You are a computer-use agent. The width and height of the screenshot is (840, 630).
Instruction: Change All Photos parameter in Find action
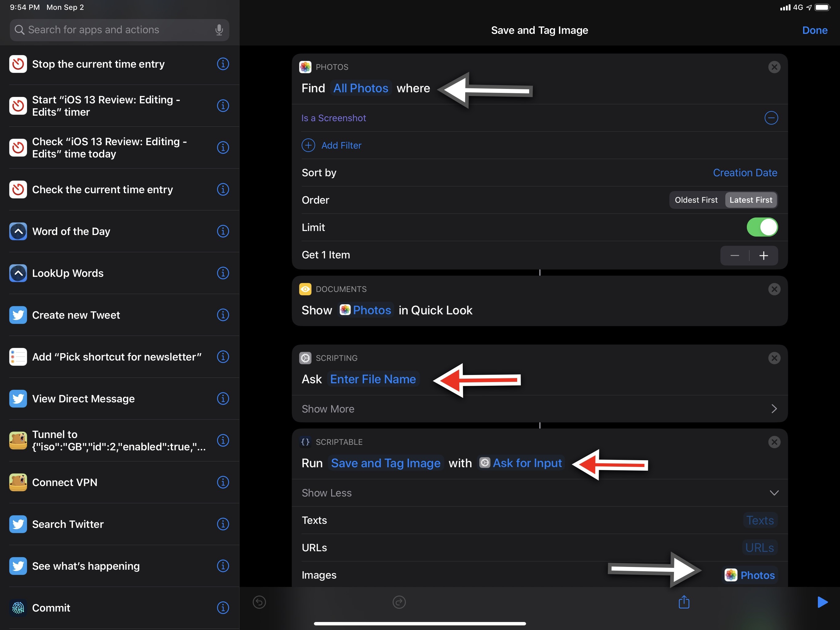(x=361, y=88)
